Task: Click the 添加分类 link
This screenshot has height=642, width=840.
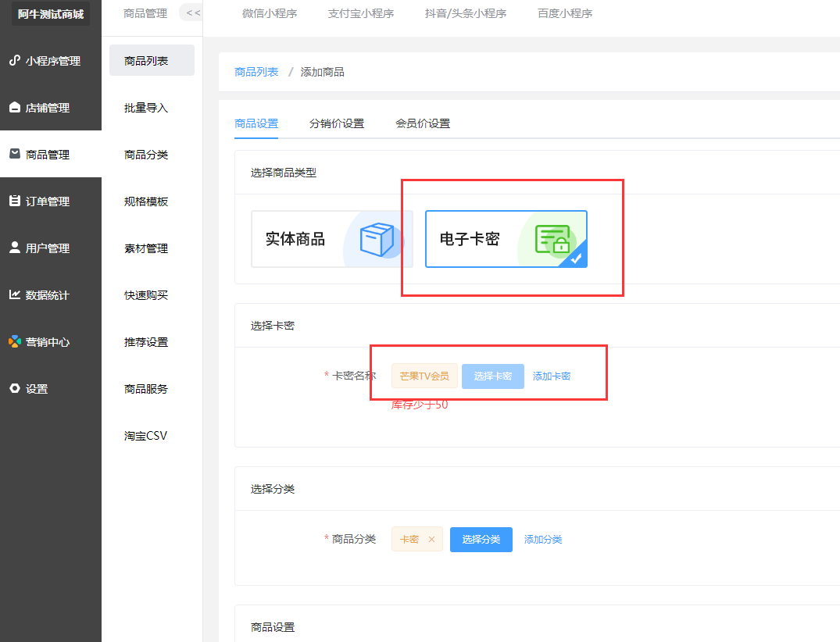Action: point(543,539)
